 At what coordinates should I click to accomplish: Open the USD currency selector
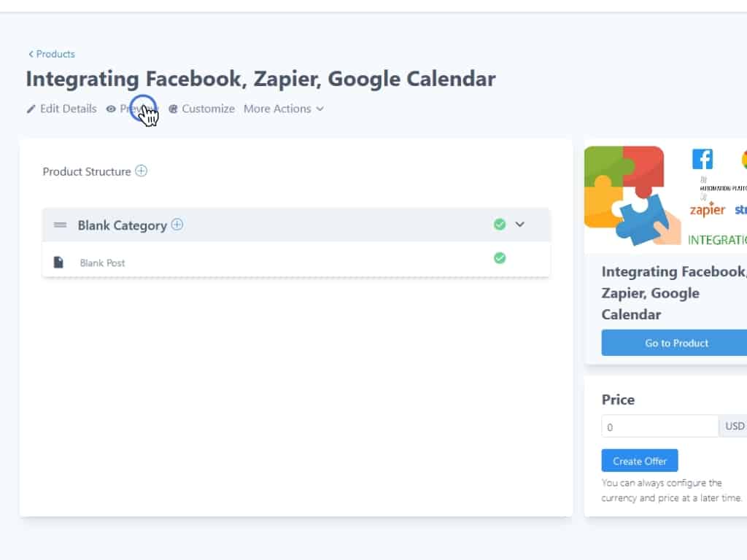tap(734, 426)
